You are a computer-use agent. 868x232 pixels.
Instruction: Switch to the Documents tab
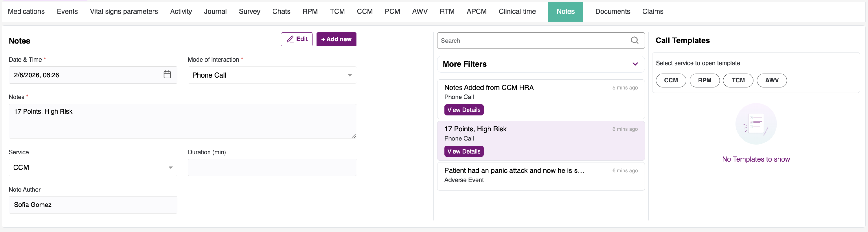612,12
